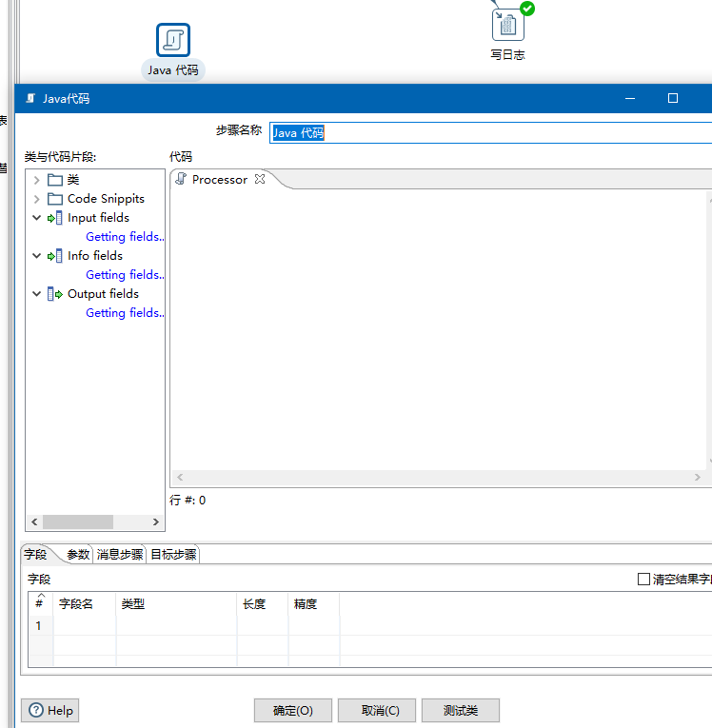Viewport: 712px width, 728px height.
Task: Switch to the 字段 tab
Action: tap(36, 555)
